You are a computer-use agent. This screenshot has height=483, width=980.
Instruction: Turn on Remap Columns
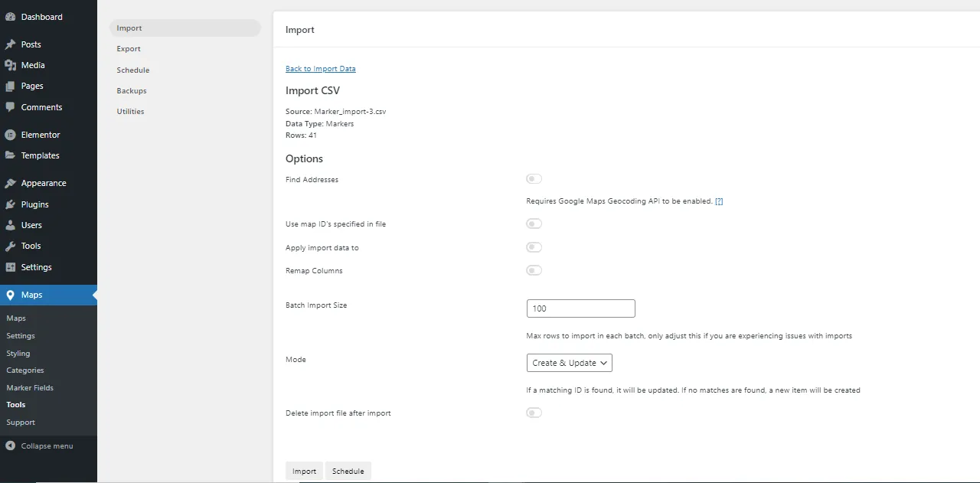(x=534, y=269)
